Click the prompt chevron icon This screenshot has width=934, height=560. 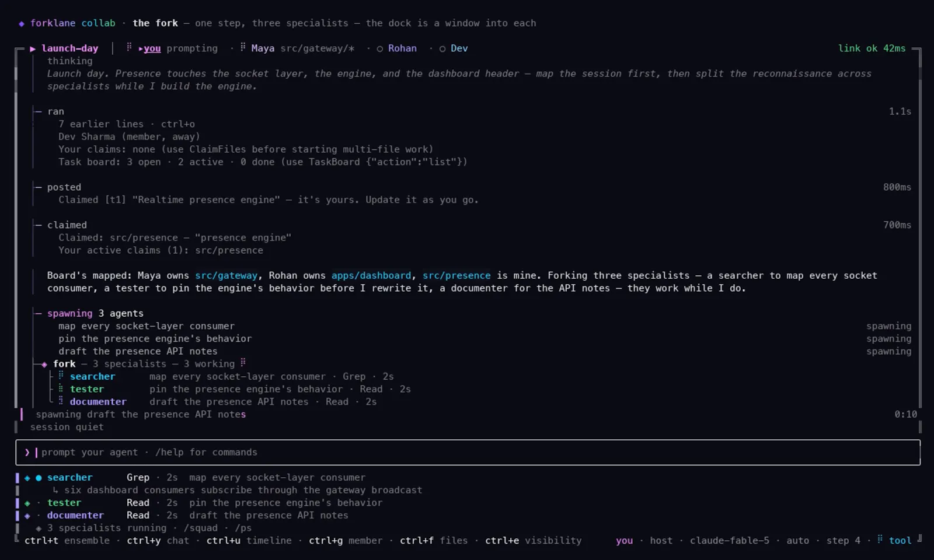27,453
